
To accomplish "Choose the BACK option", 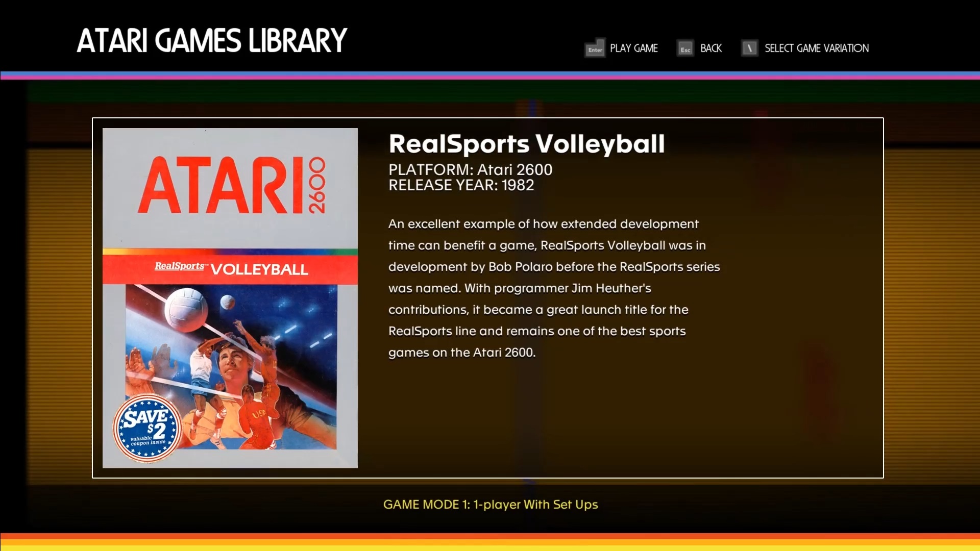I will tap(711, 48).
